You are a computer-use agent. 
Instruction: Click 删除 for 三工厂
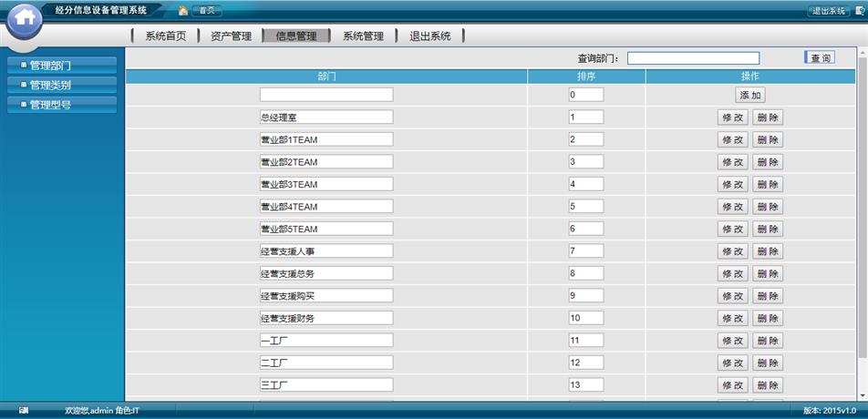click(x=768, y=385)
